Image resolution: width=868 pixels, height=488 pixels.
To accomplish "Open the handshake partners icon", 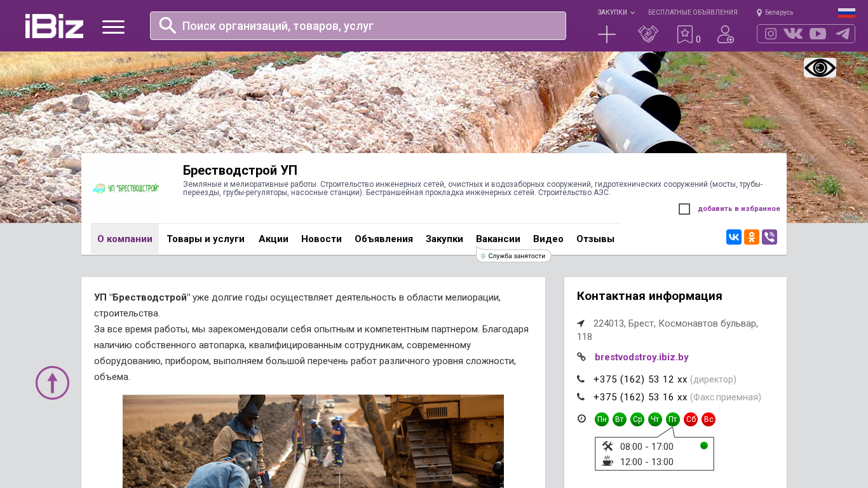I will click(648, 34).
